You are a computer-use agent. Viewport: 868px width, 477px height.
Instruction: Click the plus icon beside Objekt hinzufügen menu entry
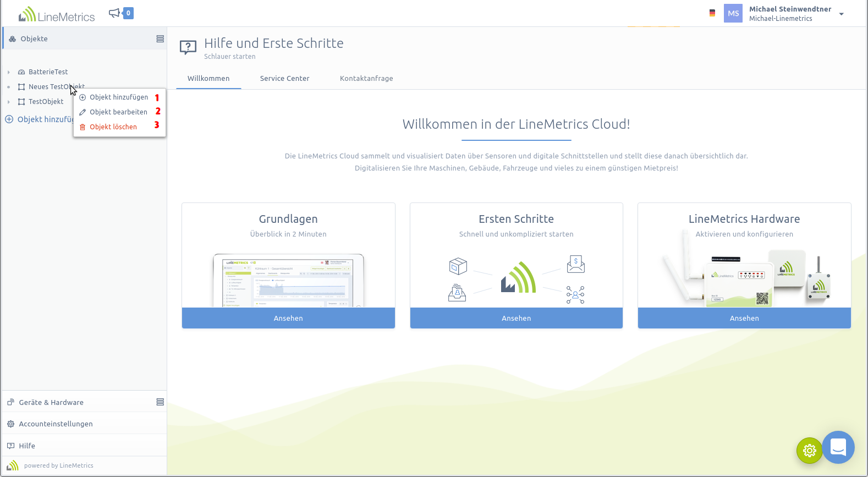(83, 97)
